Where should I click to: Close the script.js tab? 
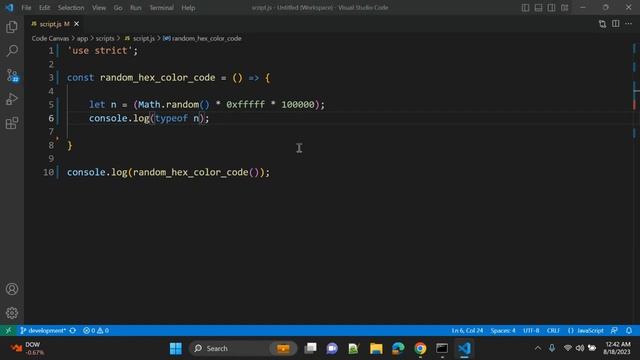pyautogui.click(x=76, y=24)
